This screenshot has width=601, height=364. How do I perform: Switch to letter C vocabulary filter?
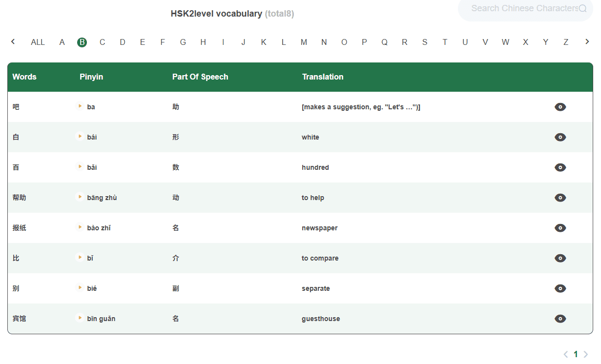102,42
